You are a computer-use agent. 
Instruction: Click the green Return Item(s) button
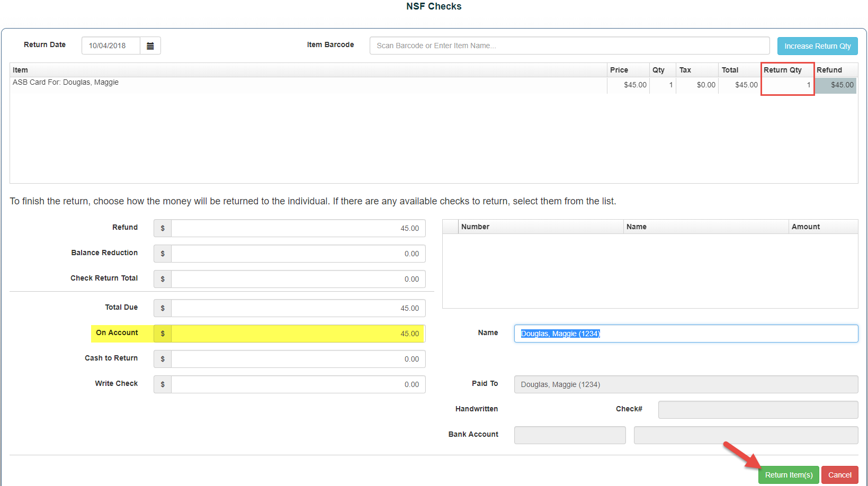tap(789, 475)
